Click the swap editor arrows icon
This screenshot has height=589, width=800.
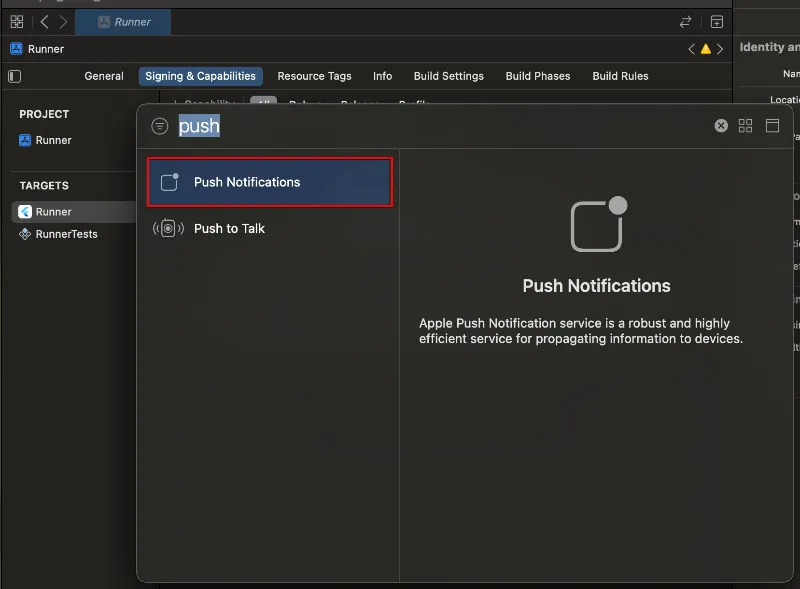[685, 22]
